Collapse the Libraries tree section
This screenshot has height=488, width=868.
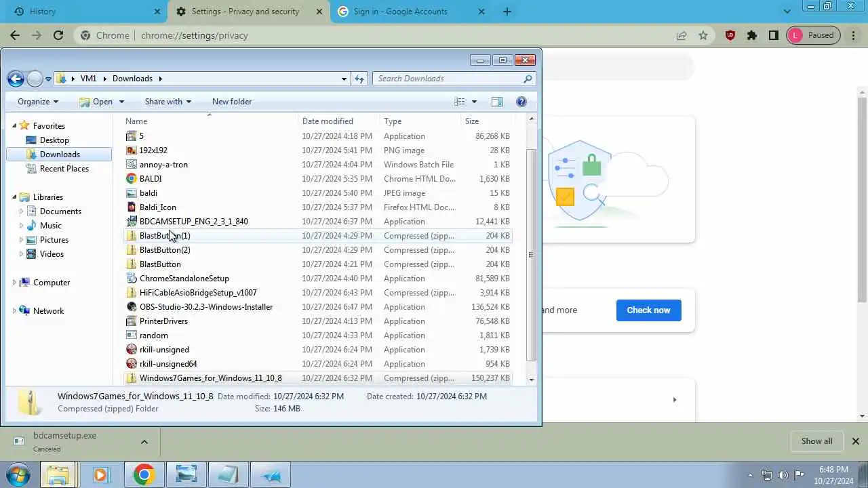click(x=14, y=197)
